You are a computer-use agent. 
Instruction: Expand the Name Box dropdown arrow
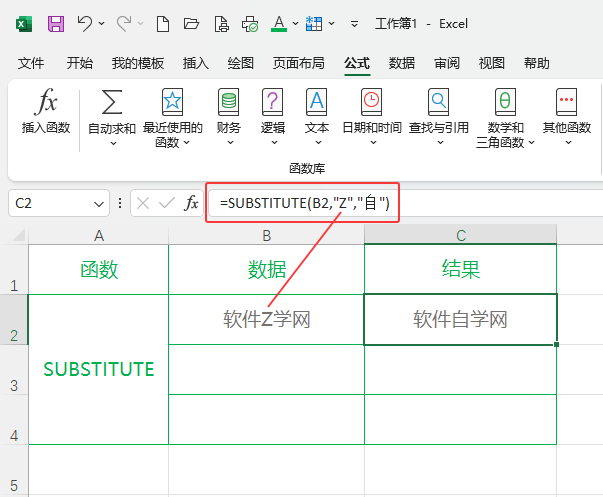pos(99,203)
